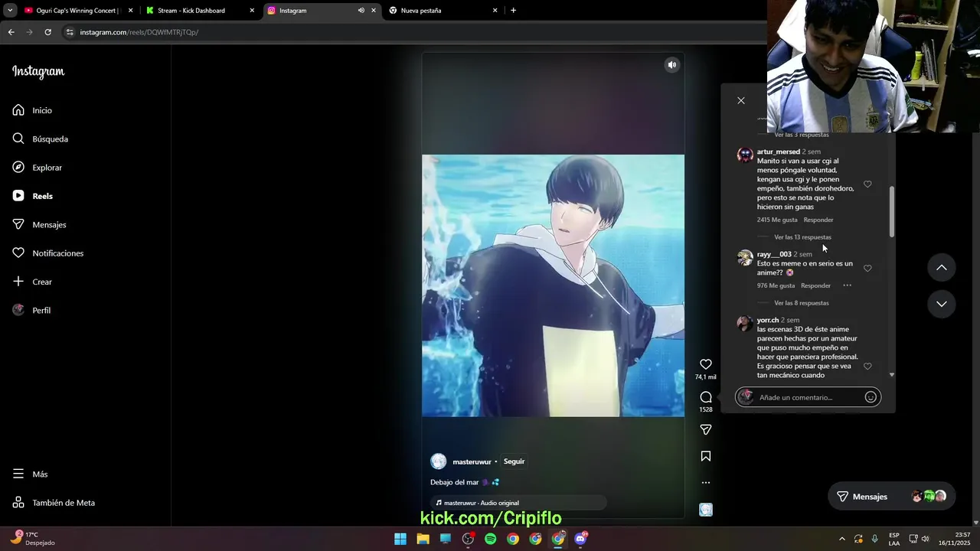Expand Ver las 8 respuestas

801,303
